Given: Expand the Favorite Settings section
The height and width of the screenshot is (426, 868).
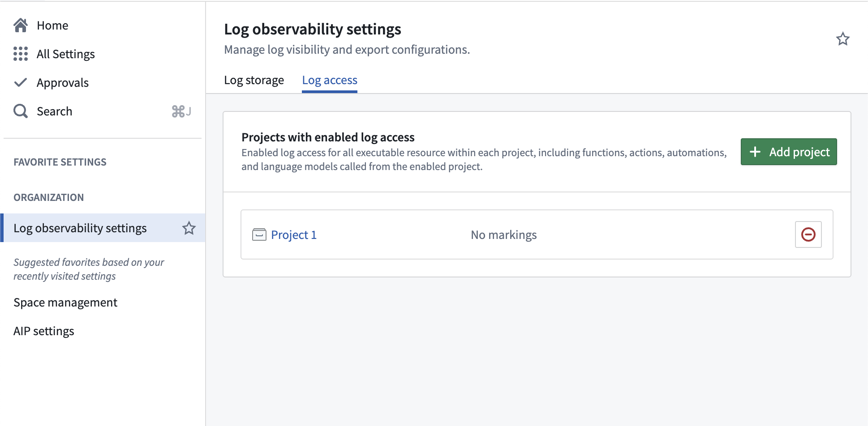Looking at the screenshot, I should coord(60,162).
